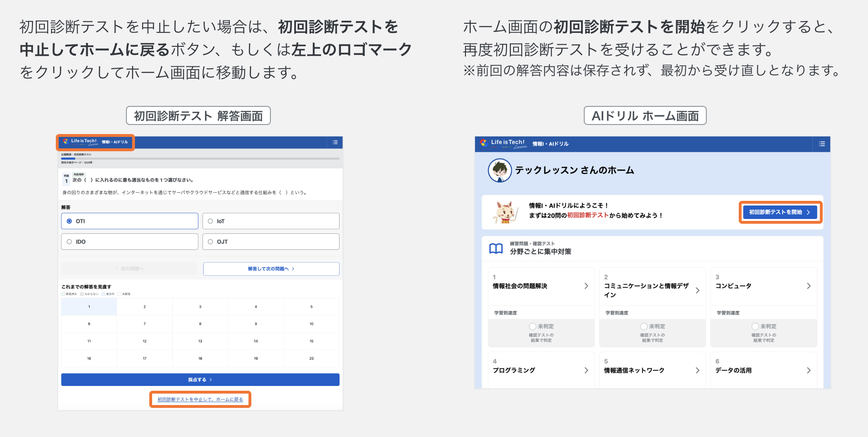Click the 分野ごとに集中対策 section title

tap(540, 251)
